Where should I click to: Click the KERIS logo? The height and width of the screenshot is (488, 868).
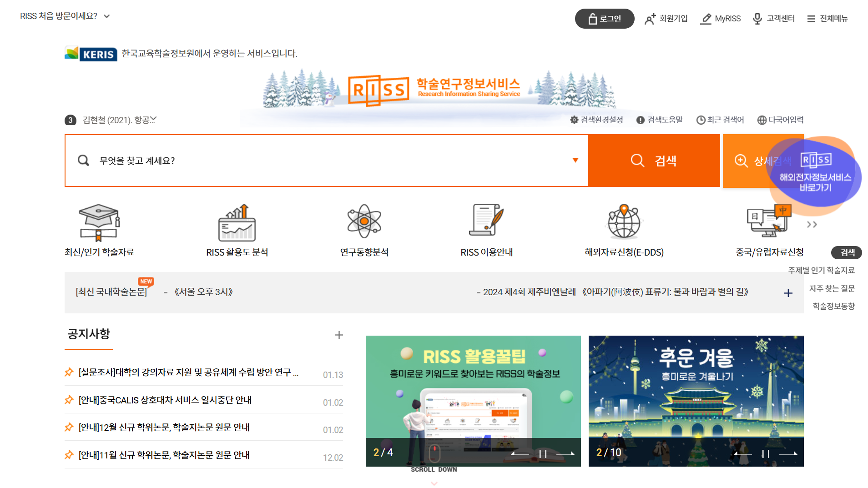[91, 54]
